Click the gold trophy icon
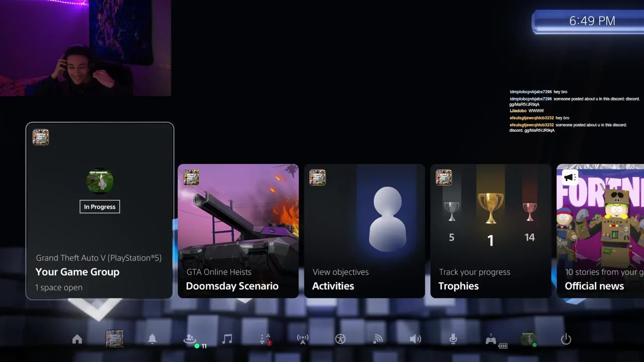The width and height of the screenshot is (644, 362). [491, 208]
